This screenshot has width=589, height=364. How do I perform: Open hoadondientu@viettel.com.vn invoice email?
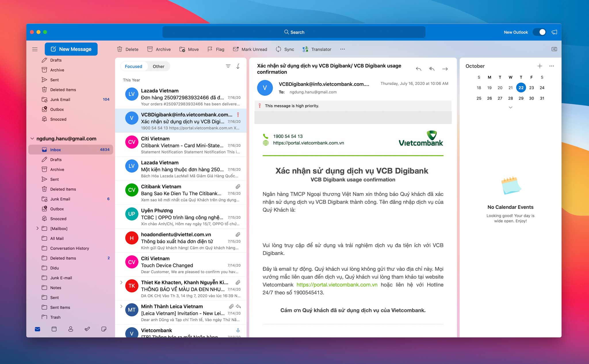pos(181,241)
